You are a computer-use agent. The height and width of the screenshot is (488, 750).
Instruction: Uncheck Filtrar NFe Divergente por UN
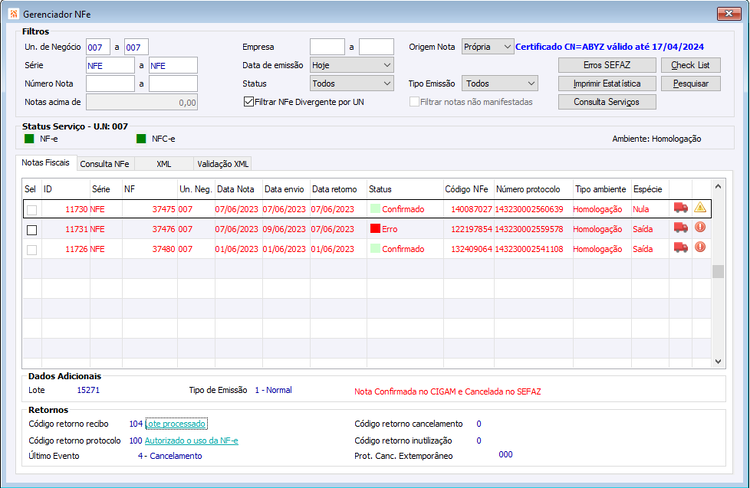[x=249, y=102]
